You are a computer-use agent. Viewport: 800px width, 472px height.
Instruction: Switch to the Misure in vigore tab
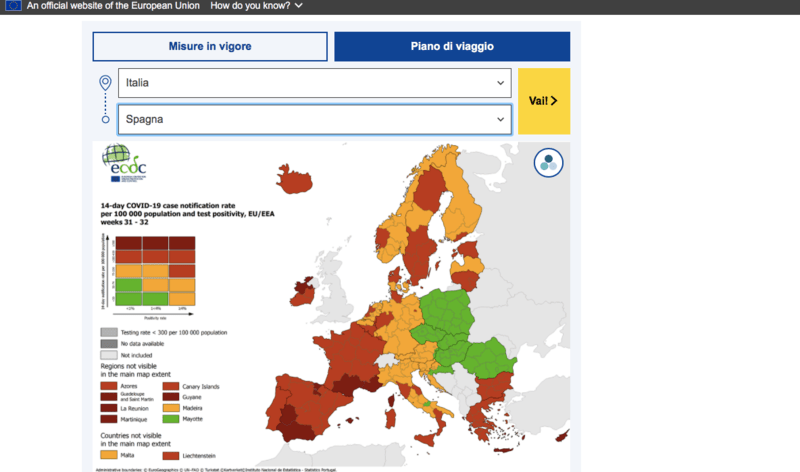pyautogui.click(x=210, y=46)
